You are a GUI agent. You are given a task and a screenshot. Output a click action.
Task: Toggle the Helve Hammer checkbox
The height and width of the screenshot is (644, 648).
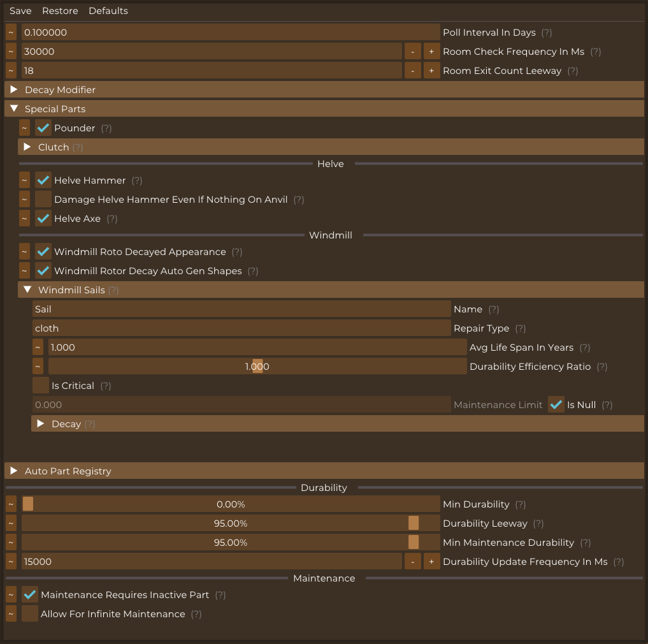pos(43,180)
